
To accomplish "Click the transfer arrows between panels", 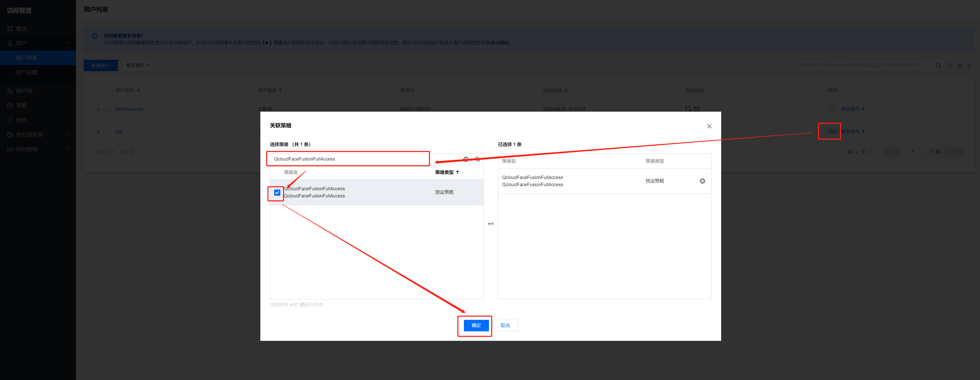I will 491,224.
